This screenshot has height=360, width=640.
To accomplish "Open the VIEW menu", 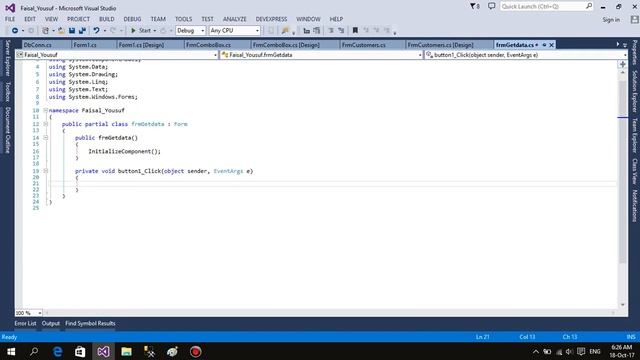I will [x=51, y=19].
